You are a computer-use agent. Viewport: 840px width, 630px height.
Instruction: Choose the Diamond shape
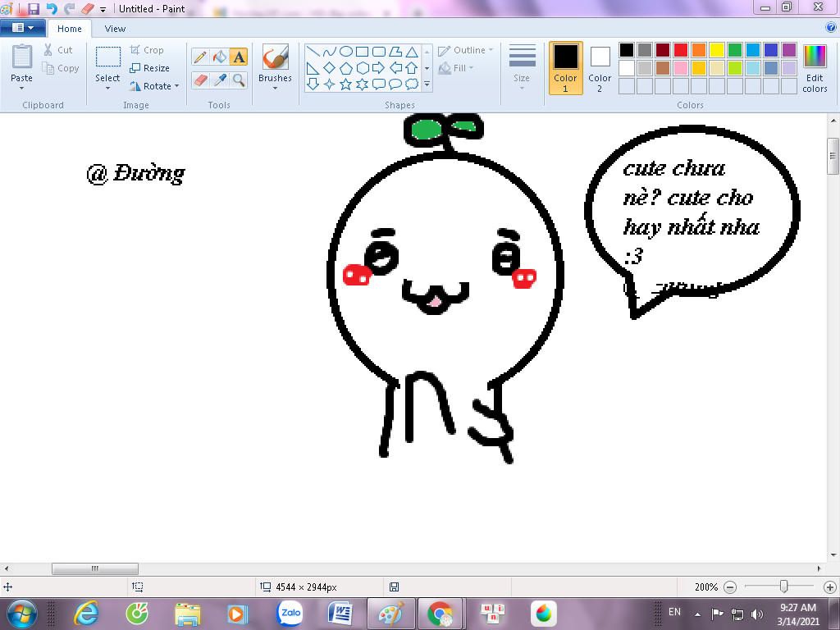tap(330, 68)
